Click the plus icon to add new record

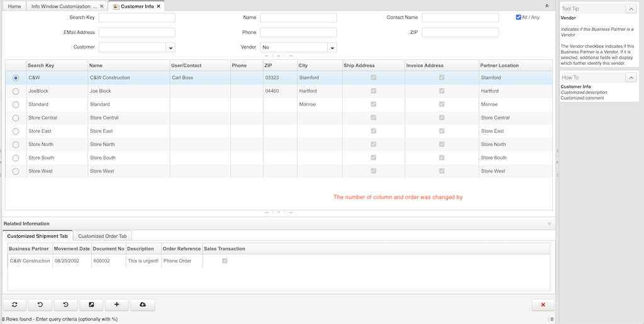116,304
